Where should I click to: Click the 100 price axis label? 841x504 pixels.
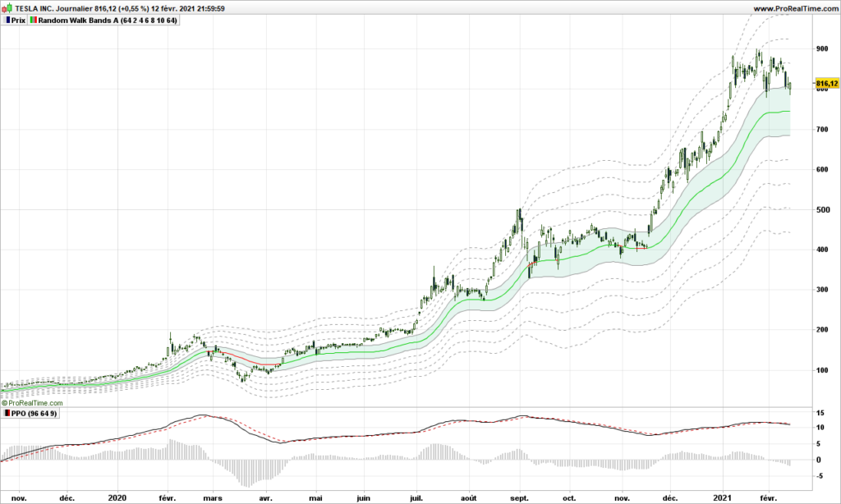[x=821, y=370]
